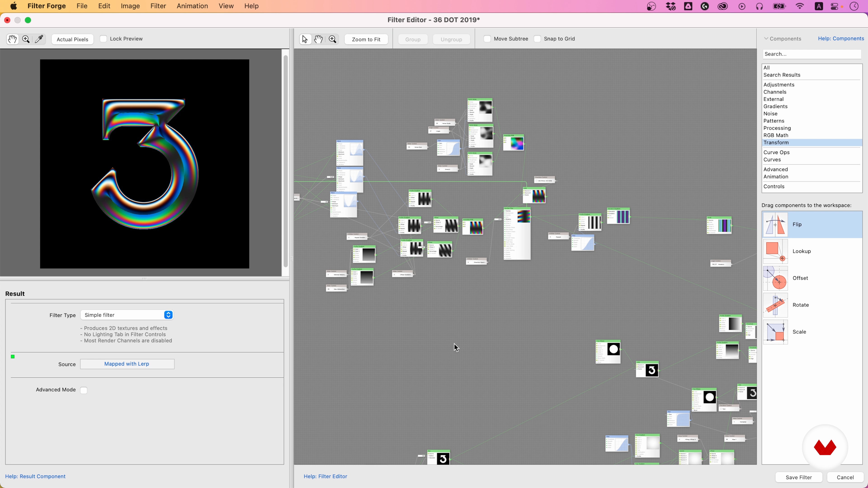Open the Filter menu in menu bar
This screenshot has height=488, width=868.
tap(158, 6)
